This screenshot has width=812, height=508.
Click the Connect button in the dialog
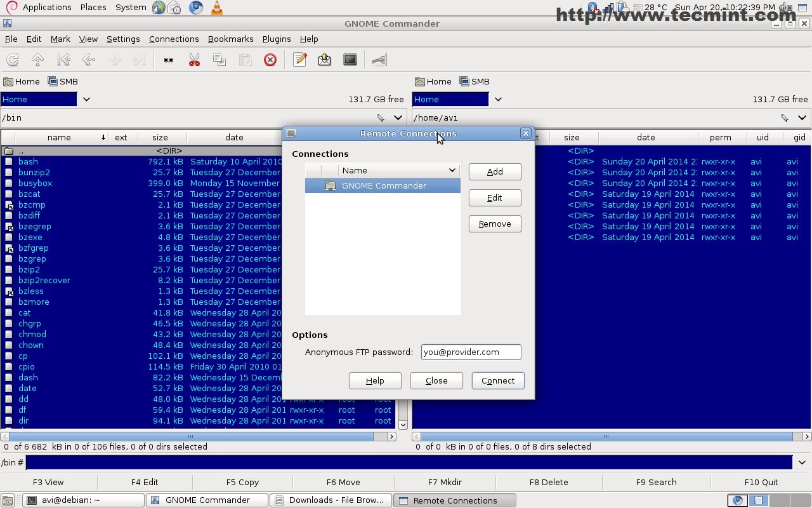[x=497, y=380]
